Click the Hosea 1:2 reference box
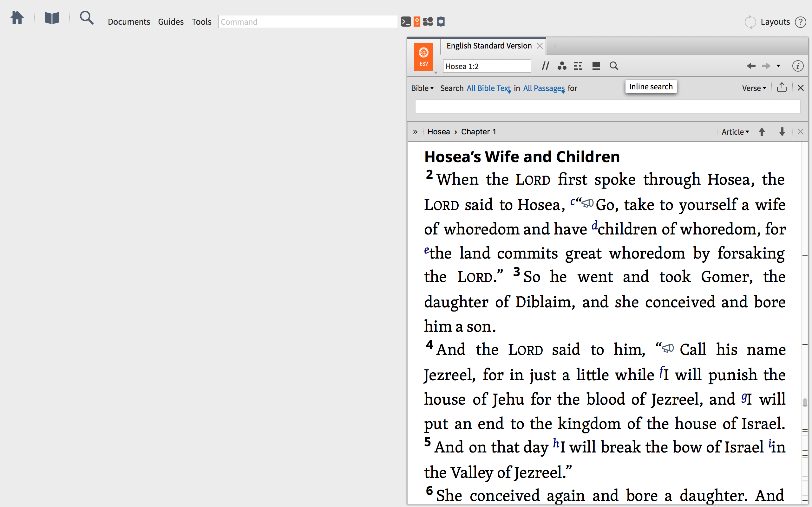The height and width of the screenshot is (507, 812). click(x=487, y=66)
